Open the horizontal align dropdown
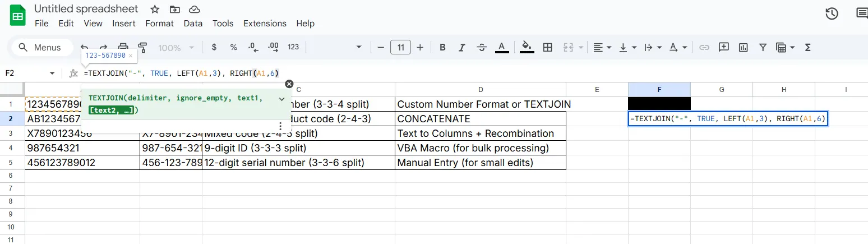 coord(602,48)
